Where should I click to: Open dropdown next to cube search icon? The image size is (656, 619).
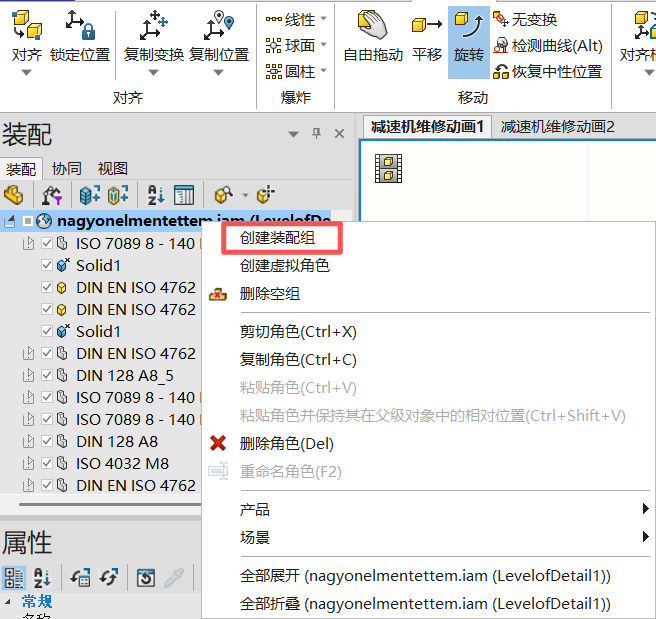245,195
